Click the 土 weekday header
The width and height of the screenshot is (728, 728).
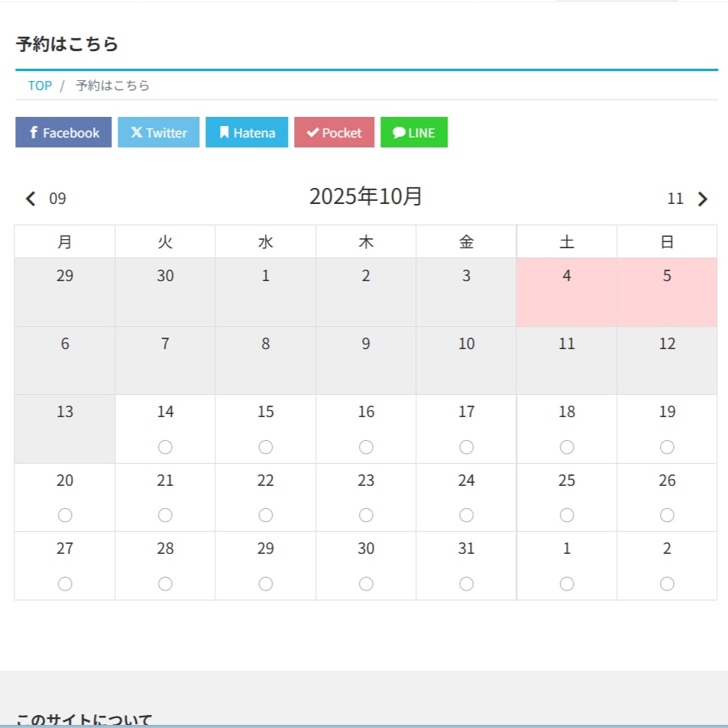[x=567, y=242]
